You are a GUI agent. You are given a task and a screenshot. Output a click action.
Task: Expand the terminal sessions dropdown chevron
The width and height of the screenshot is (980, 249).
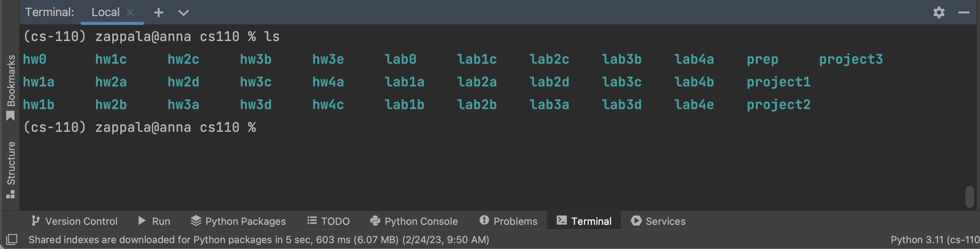(x=183, y=12)
